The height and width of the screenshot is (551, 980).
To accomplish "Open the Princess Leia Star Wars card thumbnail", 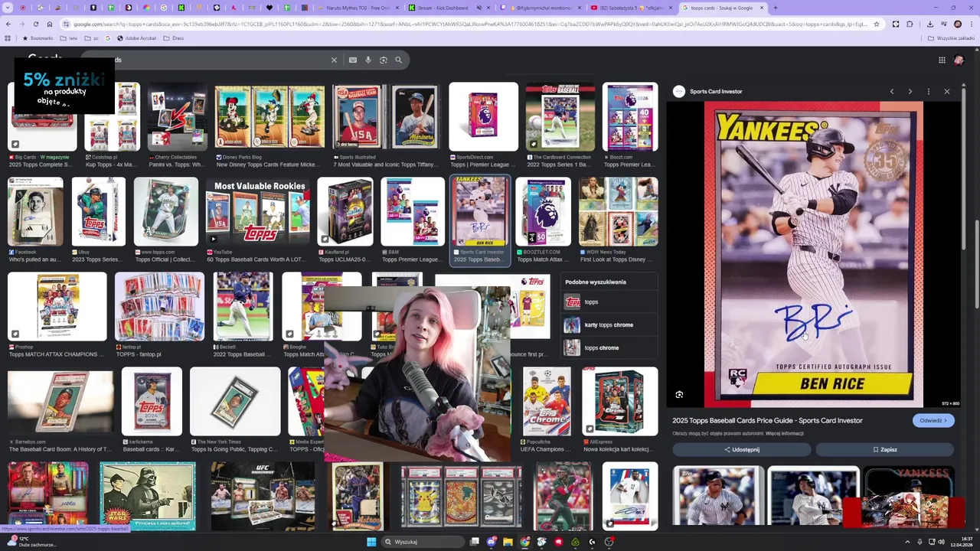I will pyautogui.click(x=148, y=496).
